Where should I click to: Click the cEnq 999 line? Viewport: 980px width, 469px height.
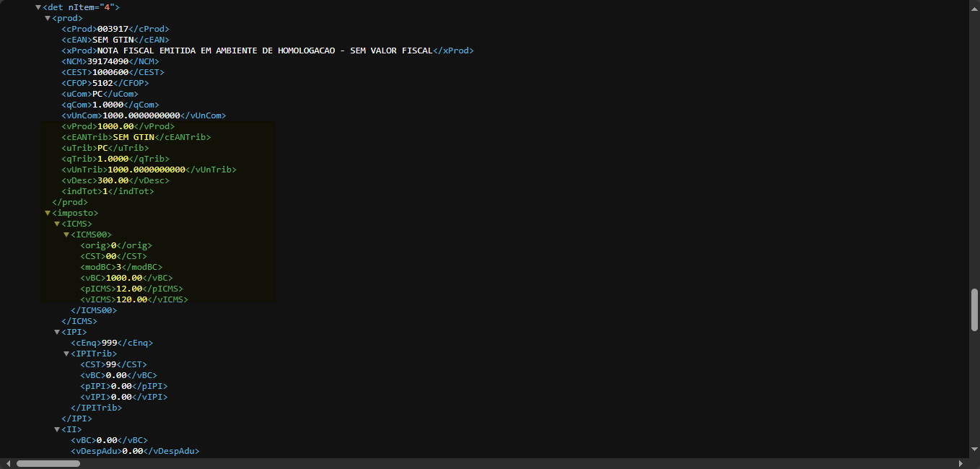coord(112,343)
